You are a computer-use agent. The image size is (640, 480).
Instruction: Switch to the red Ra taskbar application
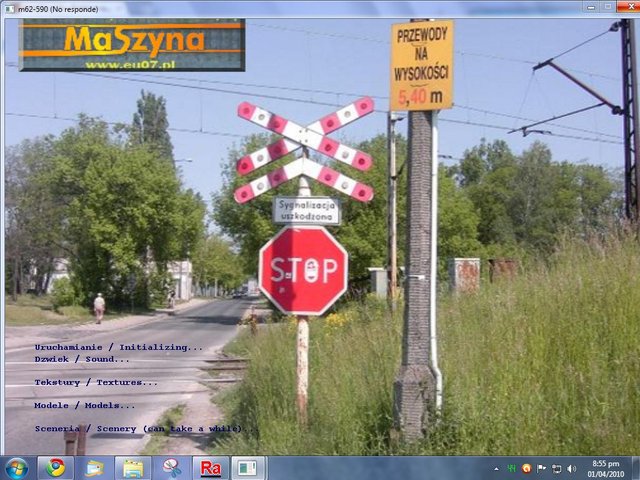click(210, 468)
